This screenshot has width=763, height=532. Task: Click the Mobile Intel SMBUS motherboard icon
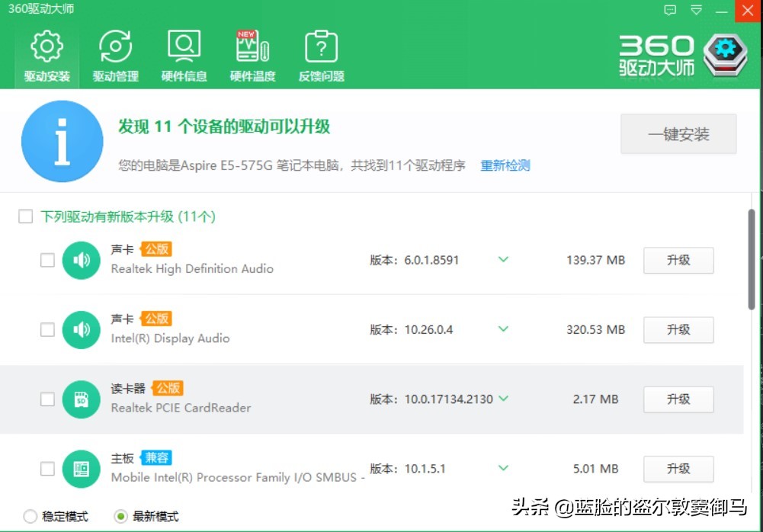81,468
